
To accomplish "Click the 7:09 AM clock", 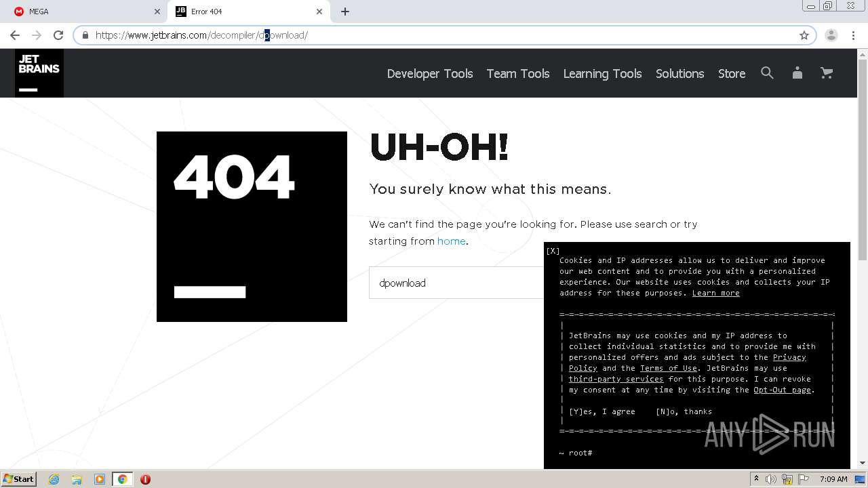I will tap(833, 479).
